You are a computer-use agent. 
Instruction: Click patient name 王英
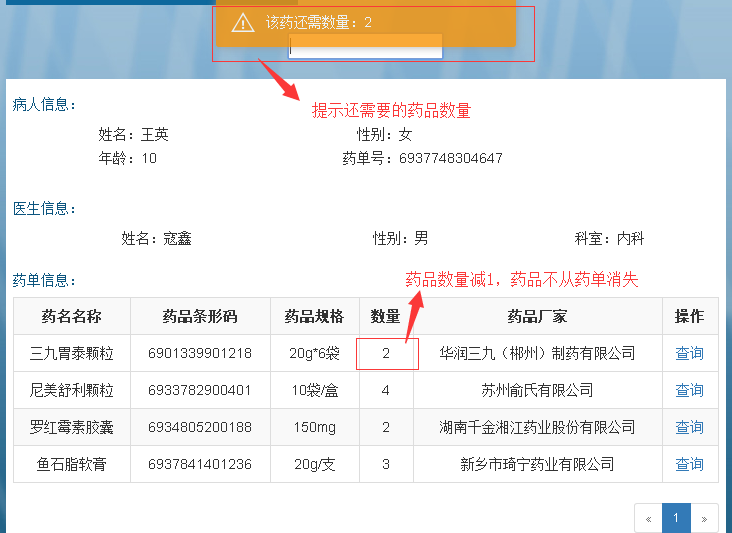pos(155,135)
